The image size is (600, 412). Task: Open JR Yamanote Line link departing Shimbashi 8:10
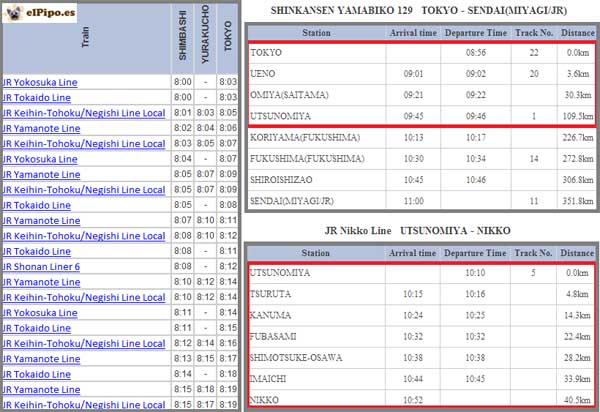point(41,282)
